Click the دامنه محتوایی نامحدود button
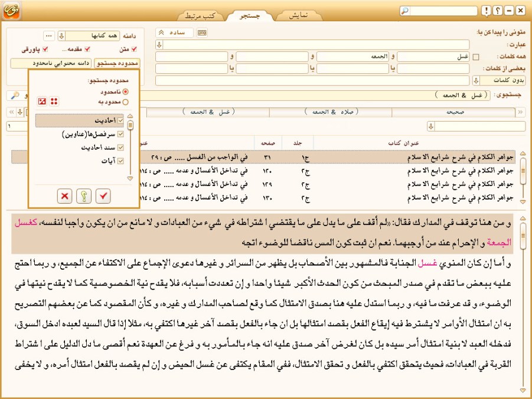The image size is (532, 399). 51,63
